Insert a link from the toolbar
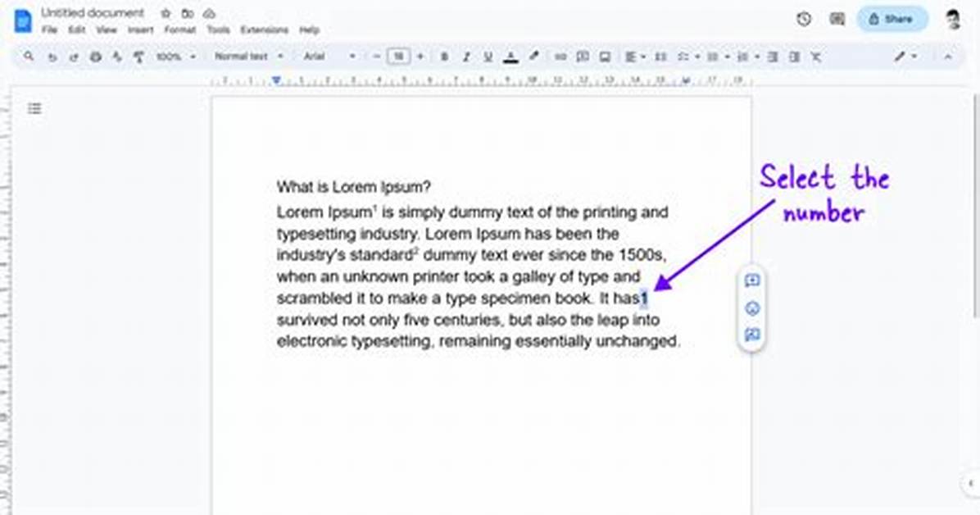This screenshot has width=980, height=515. [x=560, y=57]
